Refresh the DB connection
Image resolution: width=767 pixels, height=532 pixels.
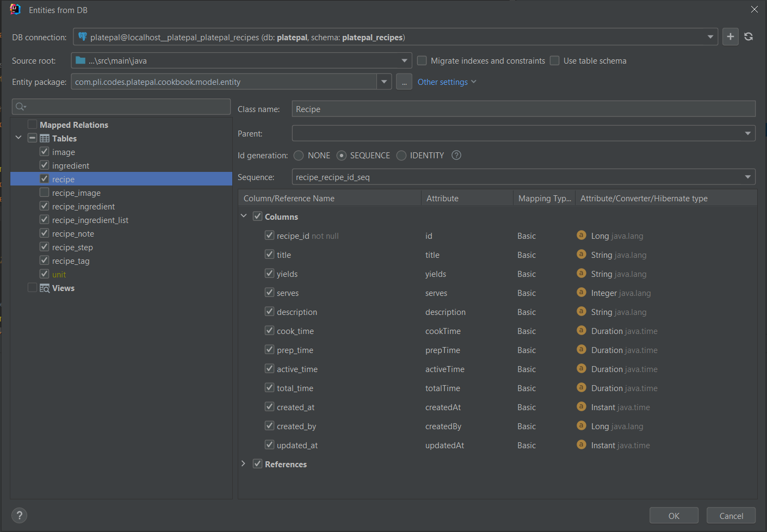[x=749, y=37]
